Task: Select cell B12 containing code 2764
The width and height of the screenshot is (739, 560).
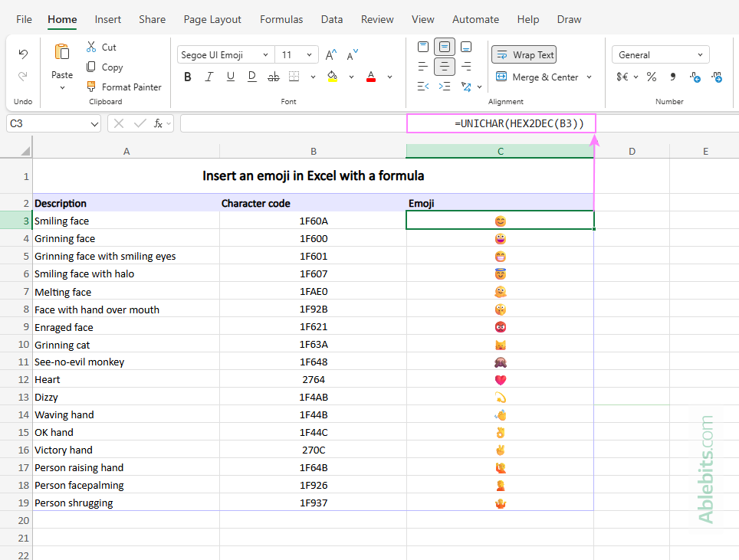Action: point(313,379)
